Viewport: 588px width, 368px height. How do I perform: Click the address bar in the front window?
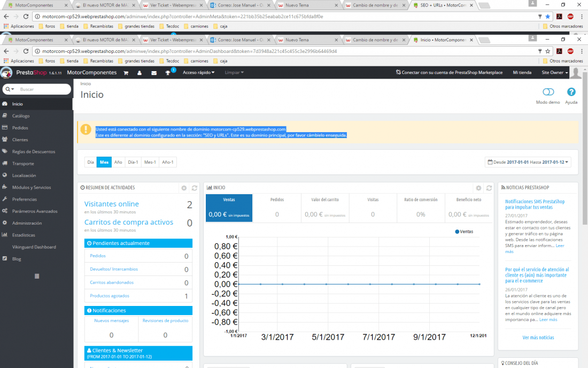click(285, 51)
